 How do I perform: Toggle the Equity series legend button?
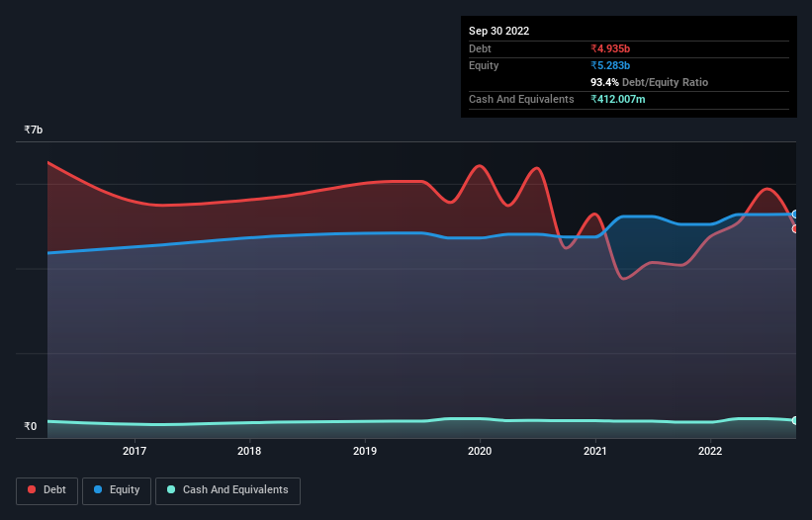tap(117, 490)
